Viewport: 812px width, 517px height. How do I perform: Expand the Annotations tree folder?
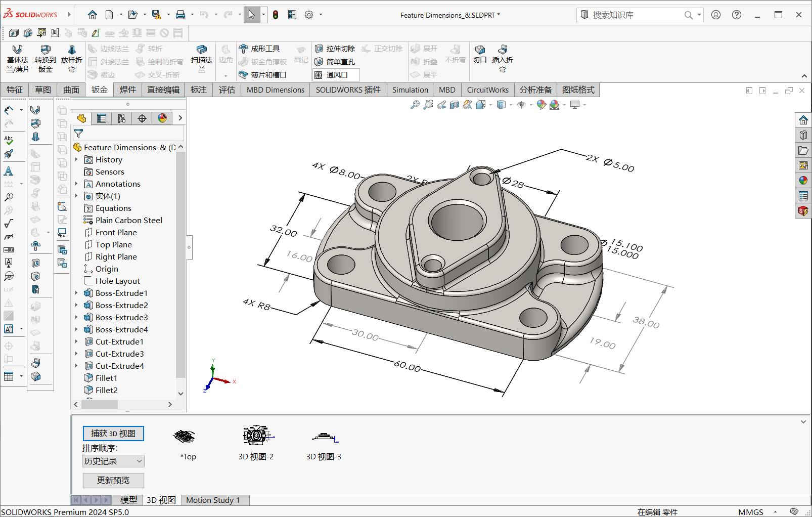pyautogui.click(x=77, y=184)
